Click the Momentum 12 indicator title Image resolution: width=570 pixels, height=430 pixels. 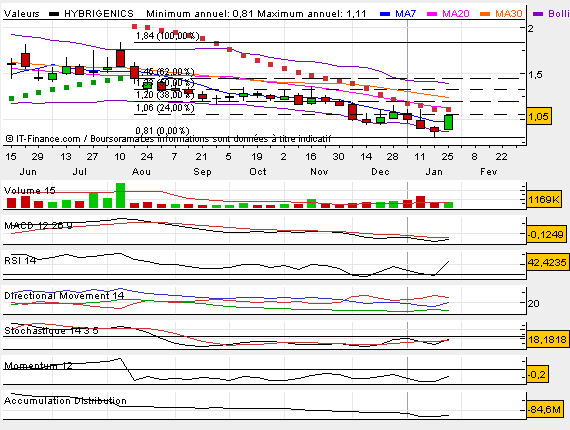[38, 366]
